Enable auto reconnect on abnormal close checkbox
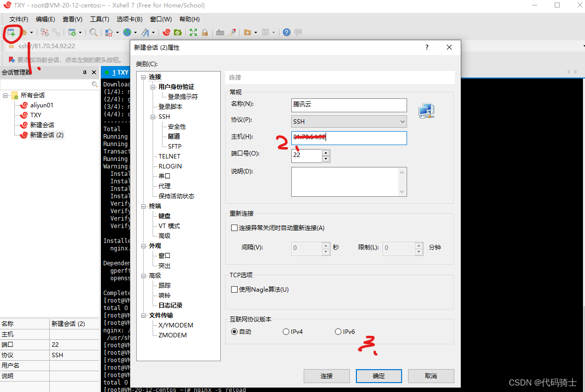This screenshot has width=585, height=392. click(234, 228)
